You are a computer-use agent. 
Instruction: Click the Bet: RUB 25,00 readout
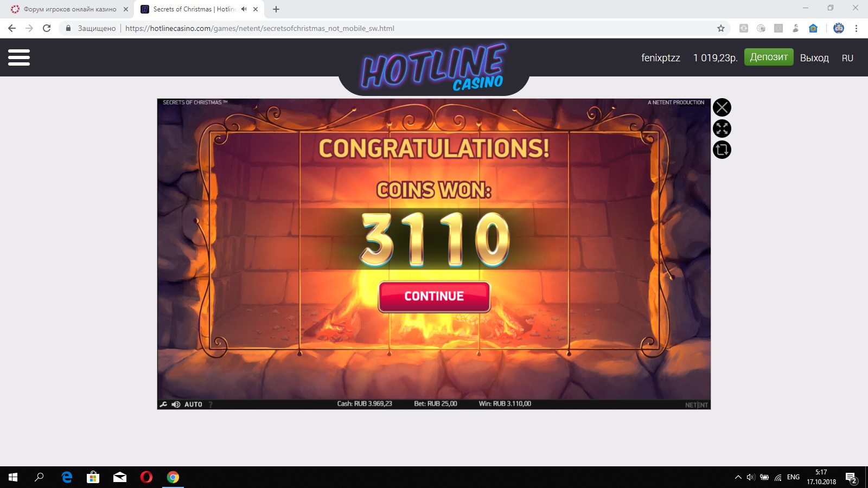(x=436, y=404)
